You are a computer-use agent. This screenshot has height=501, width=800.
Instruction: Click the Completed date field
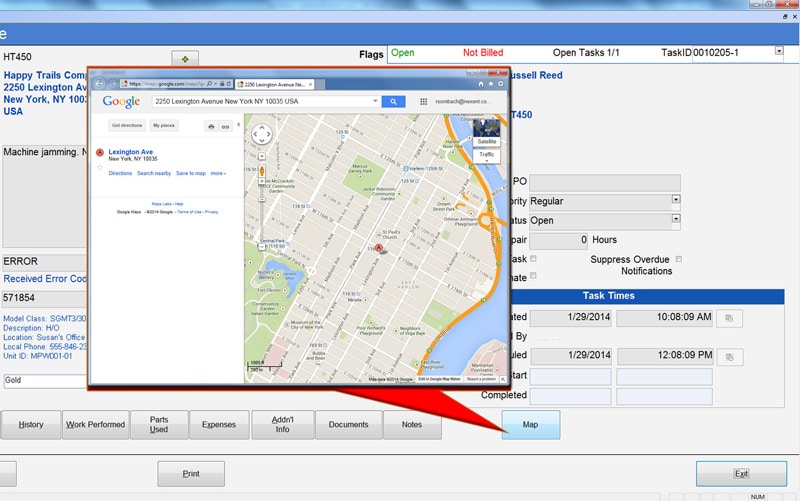(571, 396)
